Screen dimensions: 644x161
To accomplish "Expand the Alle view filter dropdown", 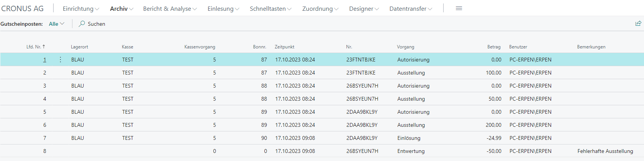I will click(x=57, y=24).
